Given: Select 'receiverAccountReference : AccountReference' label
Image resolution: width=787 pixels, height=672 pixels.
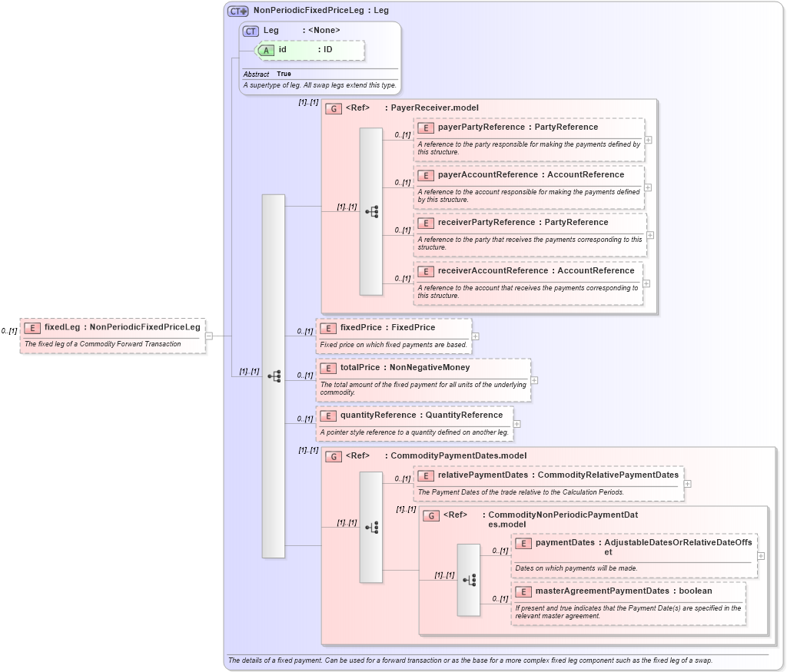Looking at the screenshot, I should click(x=536, y=270).
